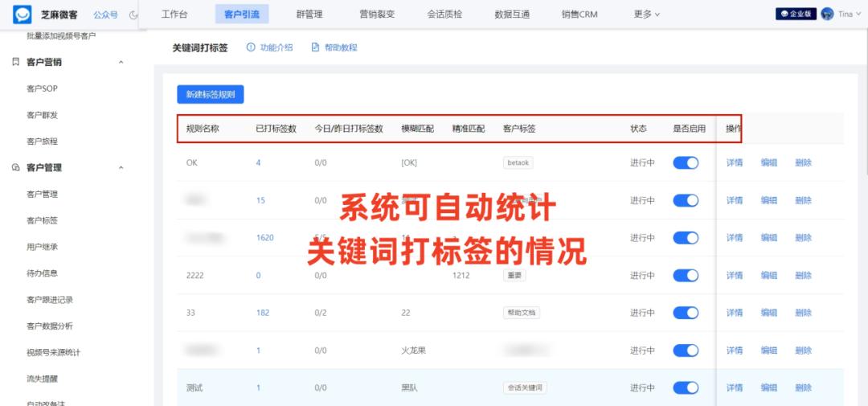
Task: Toggle the switch in the 火龙果 rule row
Action: click(x=686, y=351)
